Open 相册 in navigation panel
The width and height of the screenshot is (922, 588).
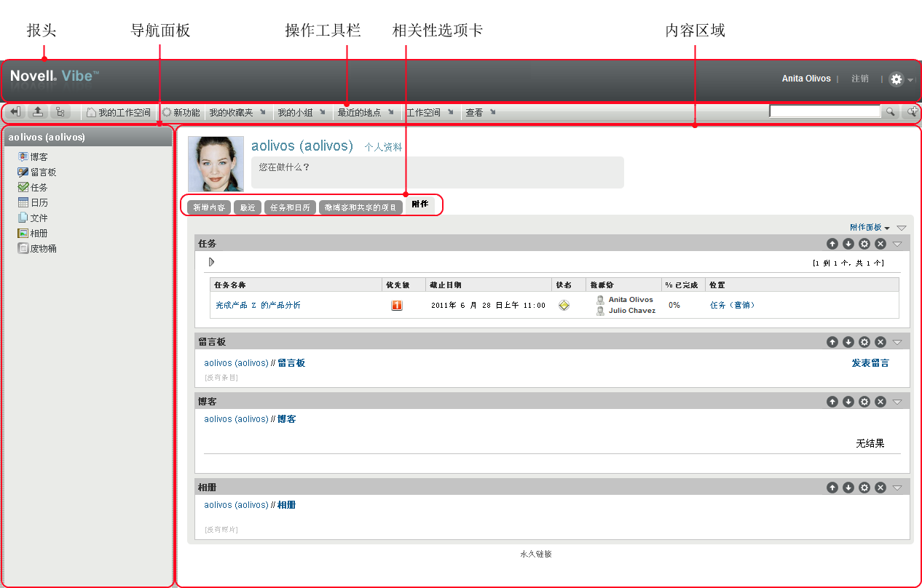[x=34, y=233]
